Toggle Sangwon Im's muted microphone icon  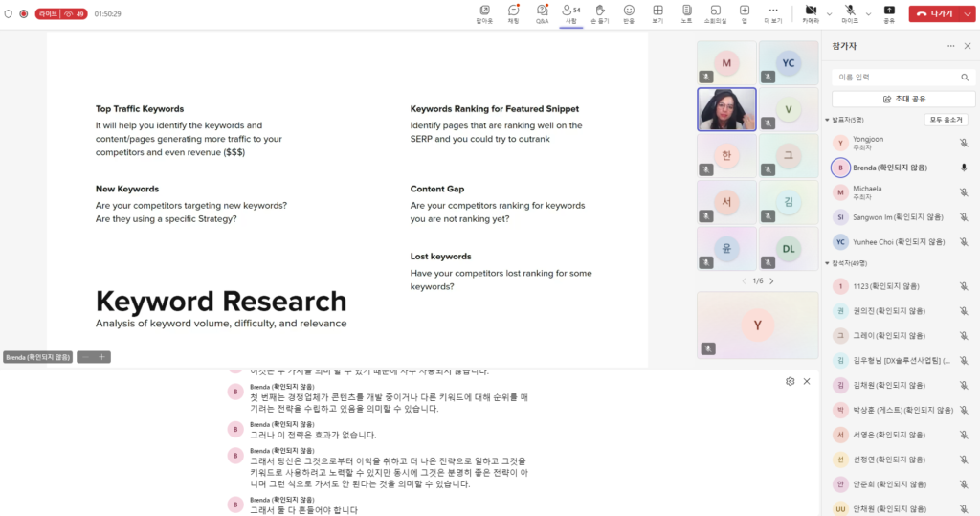tap(964, 217)
